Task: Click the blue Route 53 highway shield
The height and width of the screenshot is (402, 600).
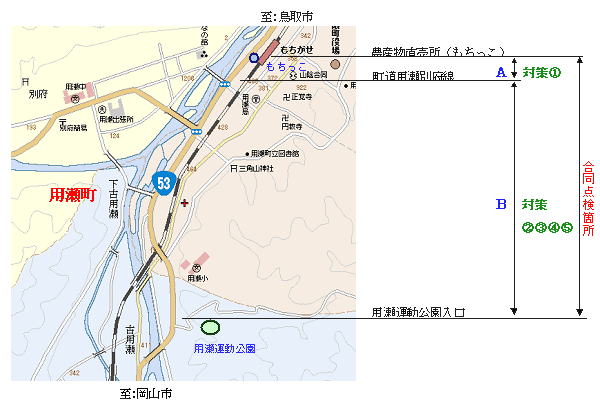Action: [x=163, y=181]
